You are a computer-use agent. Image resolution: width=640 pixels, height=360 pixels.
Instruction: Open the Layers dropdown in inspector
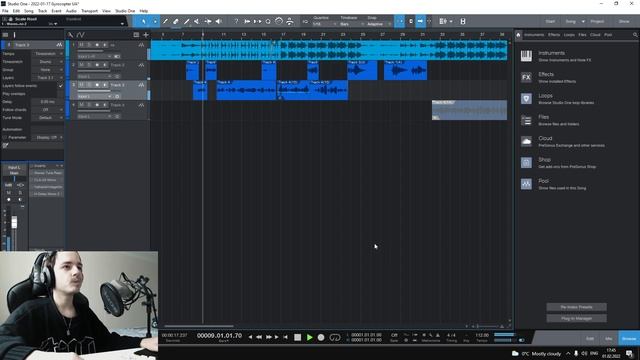pos(47,78)
